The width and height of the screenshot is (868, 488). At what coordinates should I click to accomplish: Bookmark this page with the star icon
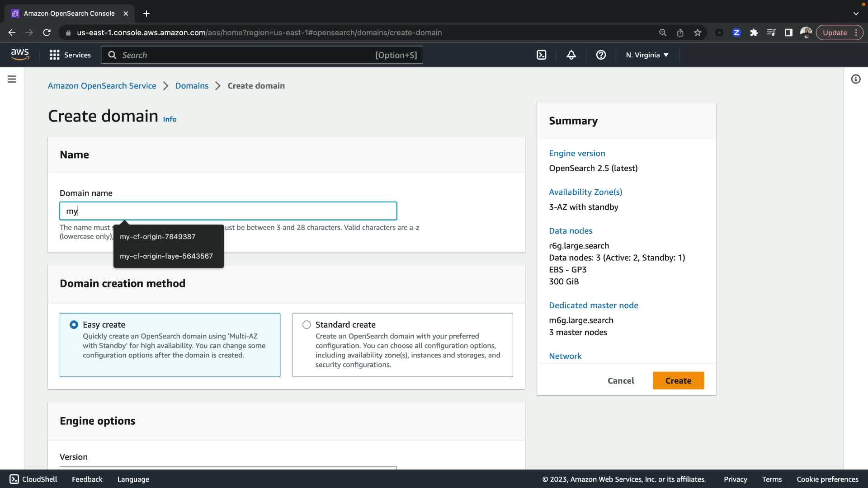(x=698, y=33)
